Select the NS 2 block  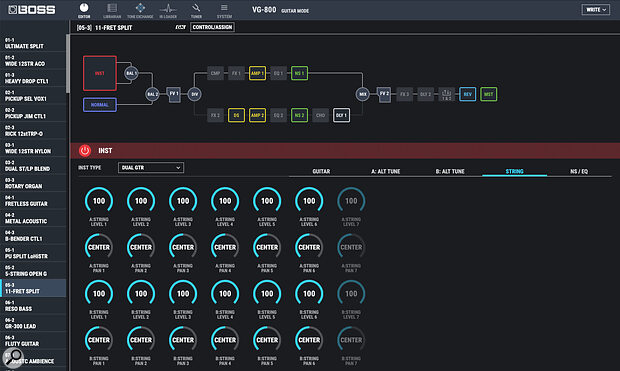[x=299, y=115]
